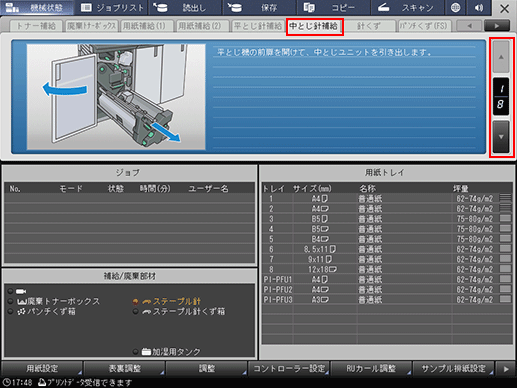
Task: Open the 機械状態 machine status tab
Action: [x=37, y=8]
